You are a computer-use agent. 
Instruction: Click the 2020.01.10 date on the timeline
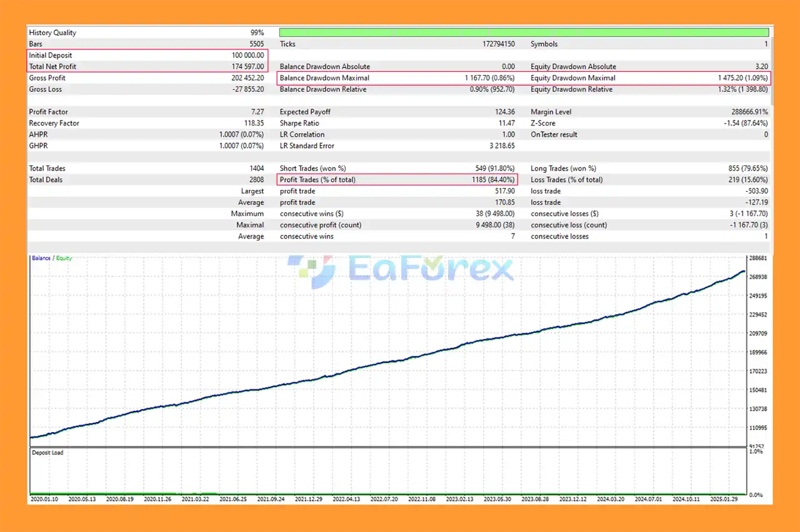pos(46,499)
